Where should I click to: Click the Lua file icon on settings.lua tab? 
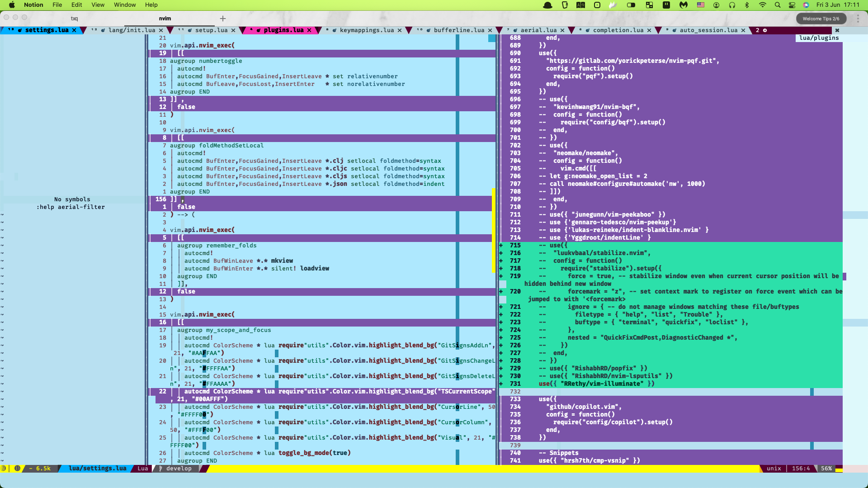point(20,30)
